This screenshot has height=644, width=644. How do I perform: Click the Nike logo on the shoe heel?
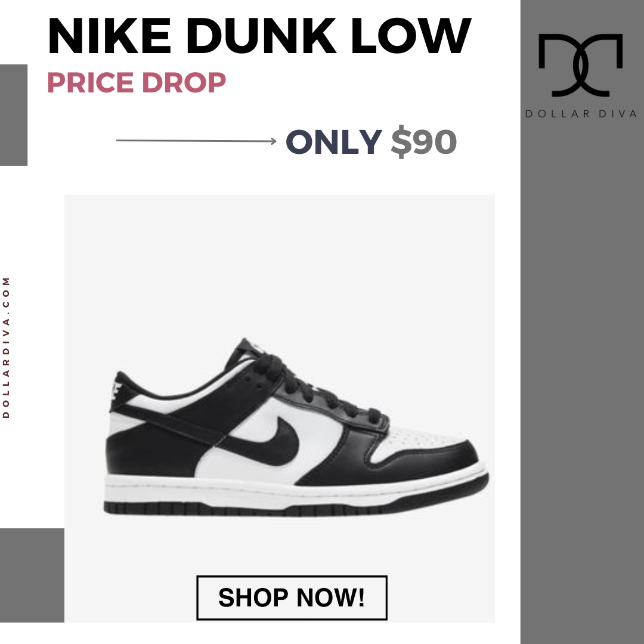coord(117,391)
